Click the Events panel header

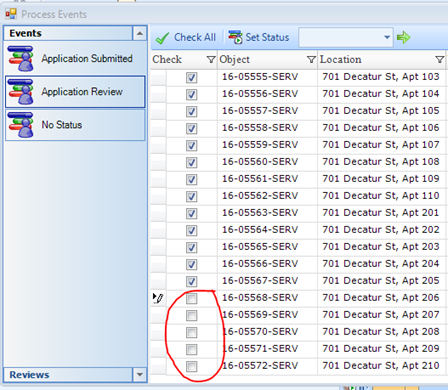click(68, 33)
